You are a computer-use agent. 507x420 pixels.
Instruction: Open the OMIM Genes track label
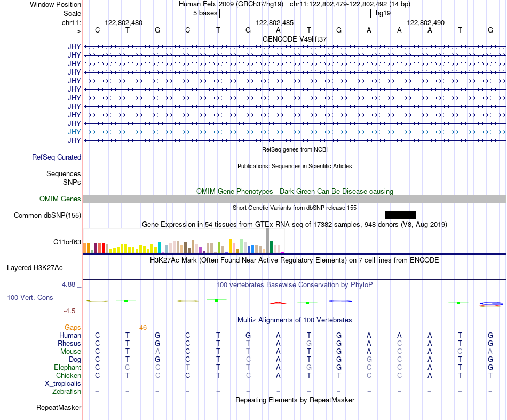pos(60,199)
